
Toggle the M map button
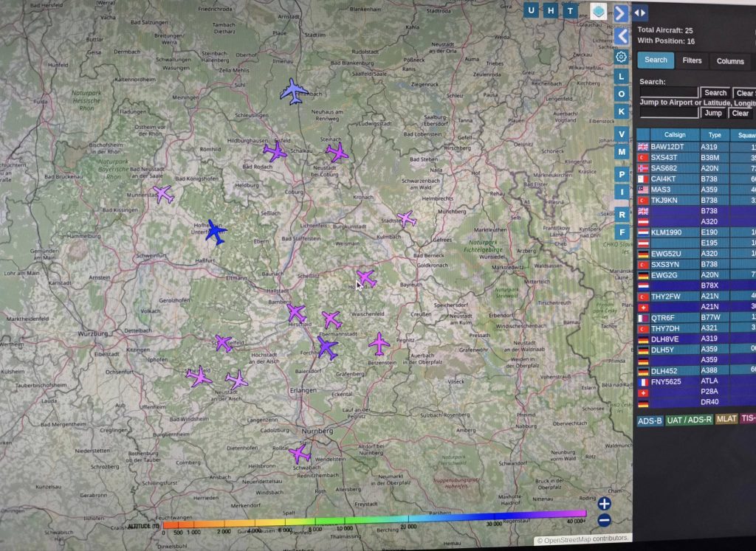pyautogui.click(x=622, y=152)
